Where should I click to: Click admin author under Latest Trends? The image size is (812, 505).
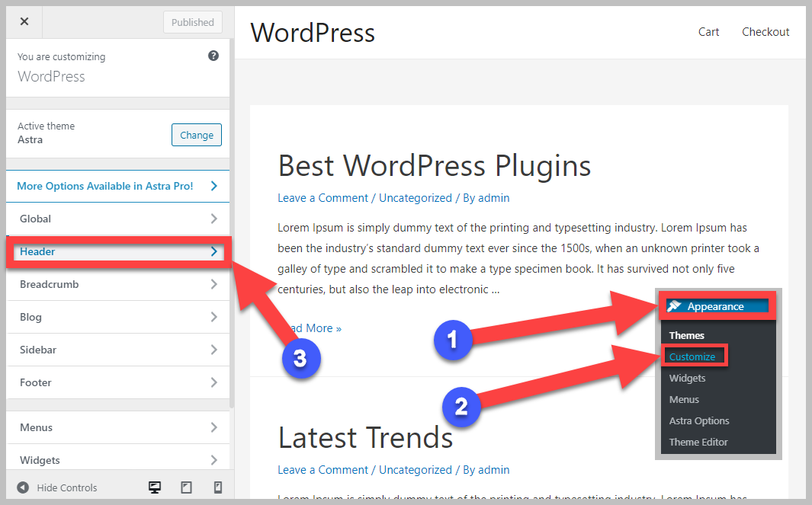click(493, 470)
